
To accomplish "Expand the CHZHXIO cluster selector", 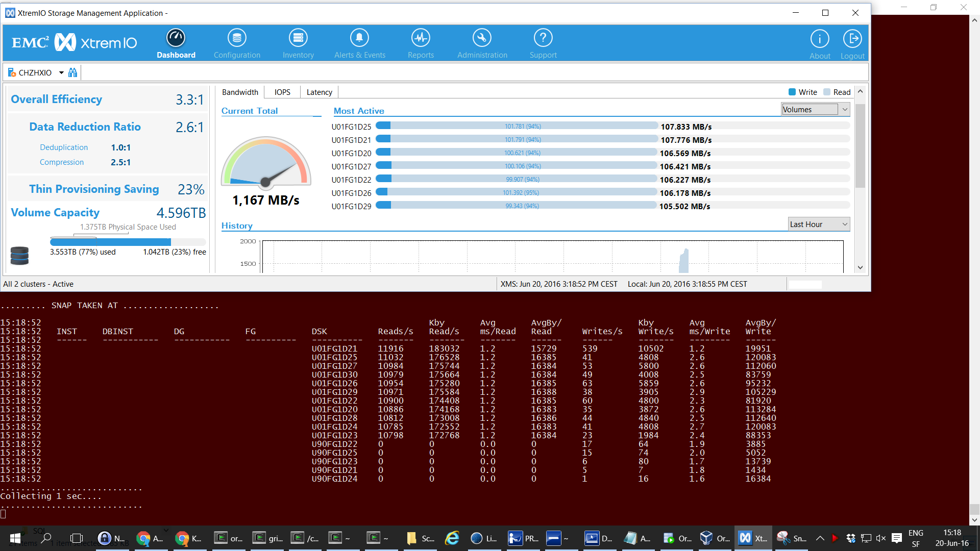I will point(61,72).
